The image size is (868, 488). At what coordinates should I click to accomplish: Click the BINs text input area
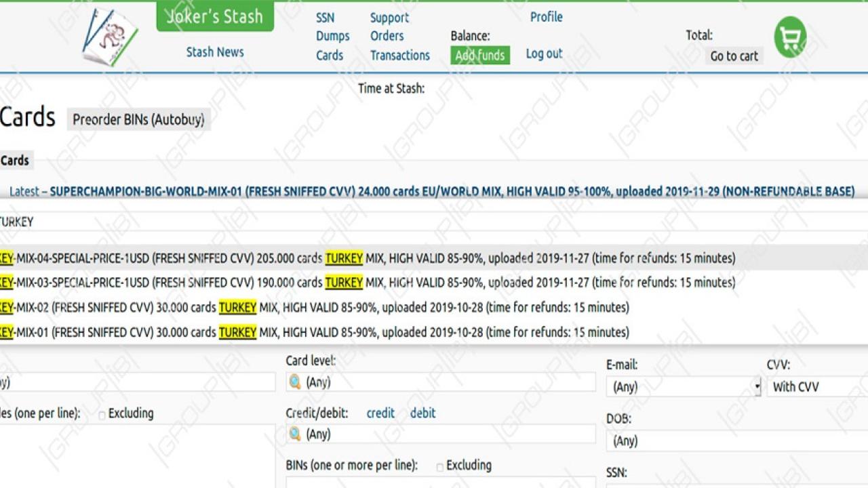pyautogui.click(x=441, y=482)
